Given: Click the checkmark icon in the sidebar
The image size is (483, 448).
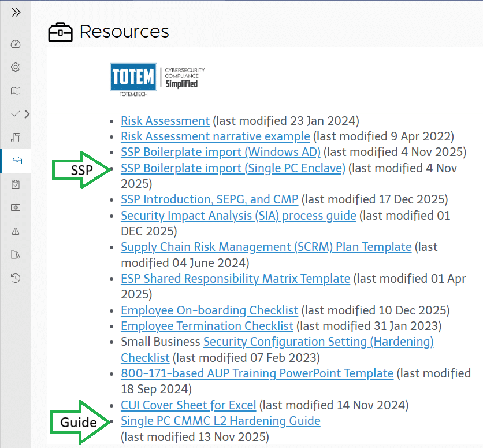Looking at the screenshot, I should pyautogui.click(x=16, y=114).
